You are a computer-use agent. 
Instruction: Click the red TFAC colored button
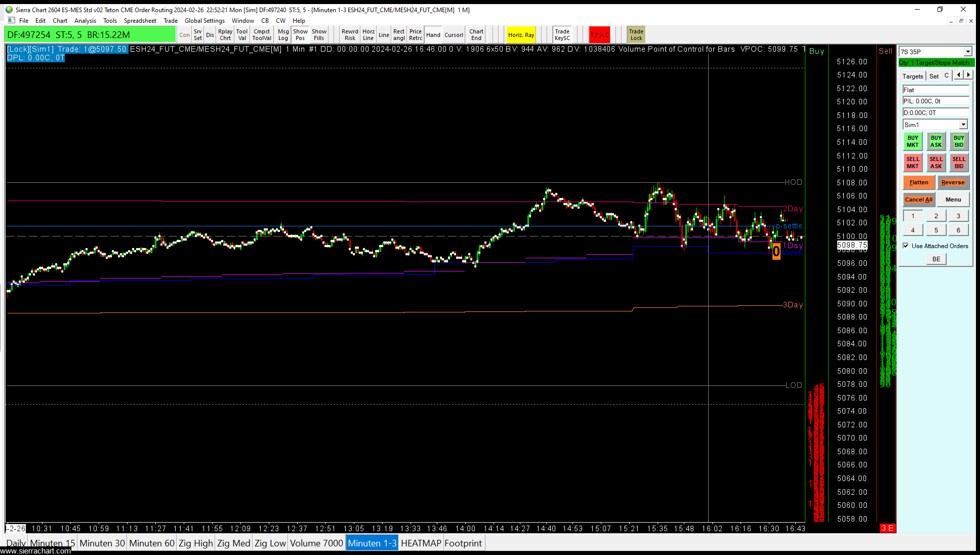click(x=599, y=35)
